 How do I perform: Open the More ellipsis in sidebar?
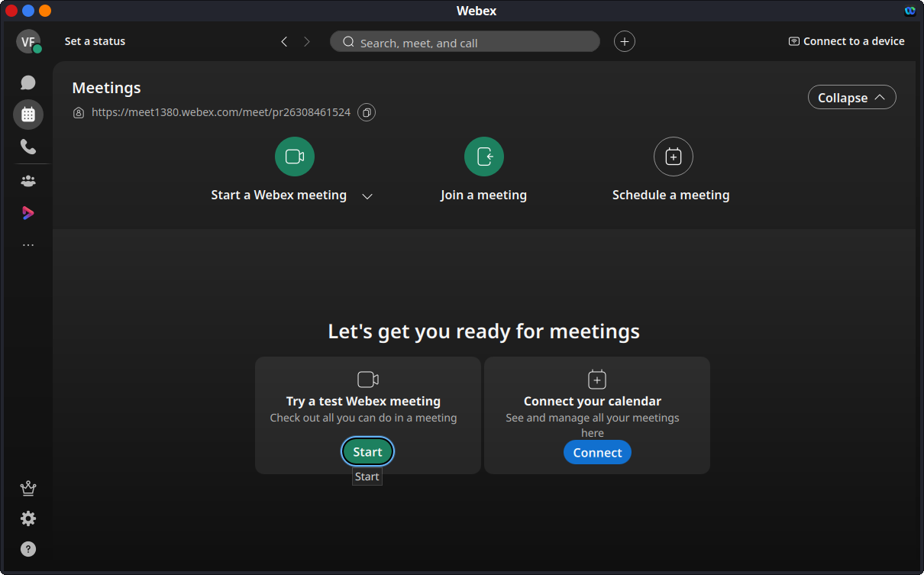click(28, 245)
